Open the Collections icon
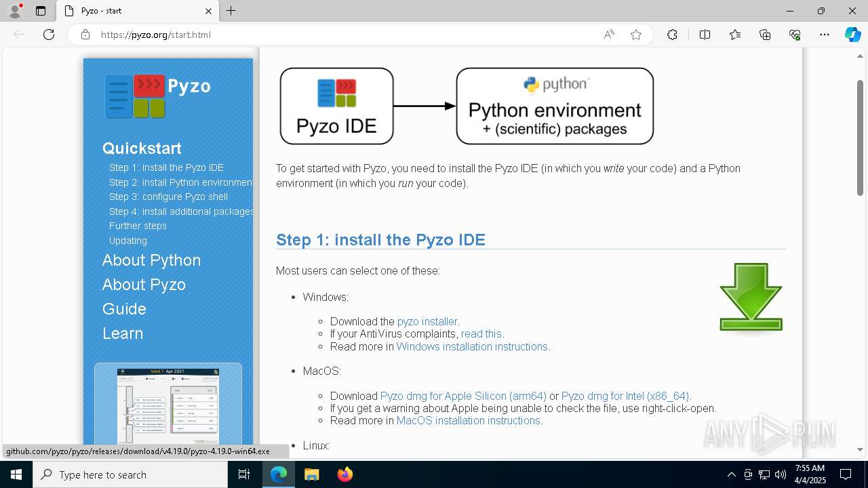 tap(765, 35)
